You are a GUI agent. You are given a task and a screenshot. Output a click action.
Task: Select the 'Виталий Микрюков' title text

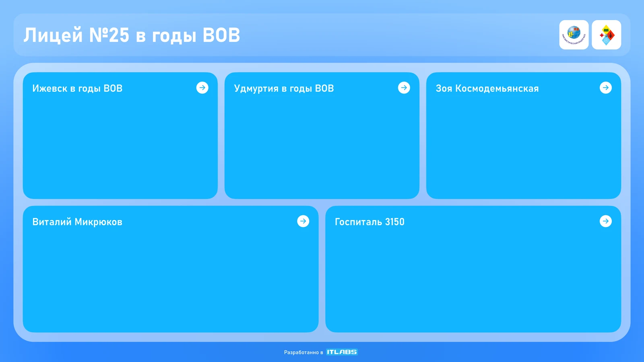77,222
